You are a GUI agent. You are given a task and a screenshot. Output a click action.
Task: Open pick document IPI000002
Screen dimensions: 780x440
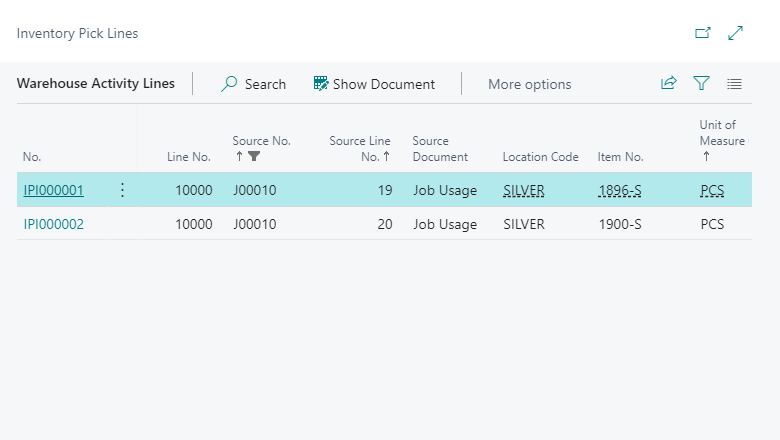(54, 224)
